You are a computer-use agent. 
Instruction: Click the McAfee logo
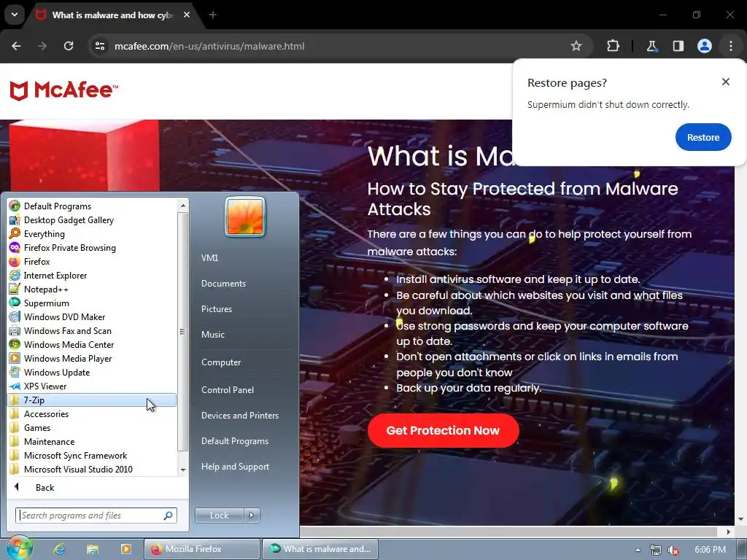(x=63, y=90)
